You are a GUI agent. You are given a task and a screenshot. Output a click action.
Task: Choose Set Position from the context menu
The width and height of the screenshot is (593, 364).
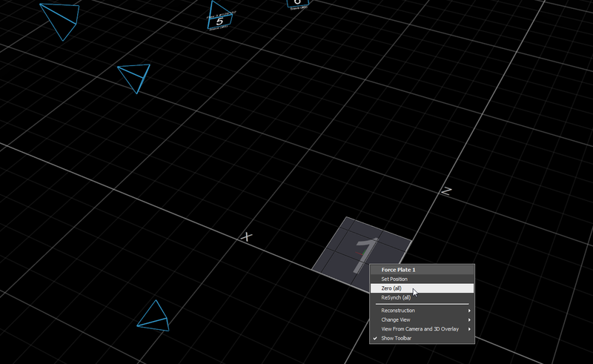pyautogui.click(x=394, y=279)
